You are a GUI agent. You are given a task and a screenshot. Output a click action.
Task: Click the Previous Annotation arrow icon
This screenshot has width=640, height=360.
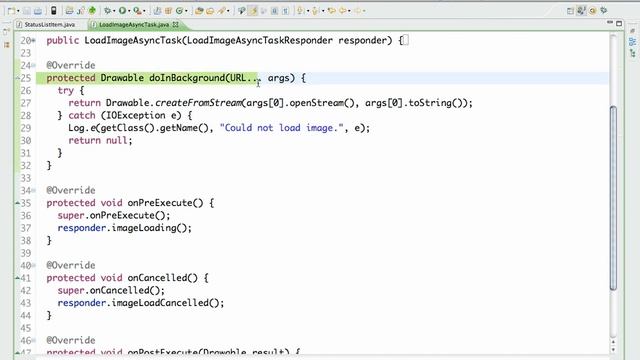click(315, 11)
